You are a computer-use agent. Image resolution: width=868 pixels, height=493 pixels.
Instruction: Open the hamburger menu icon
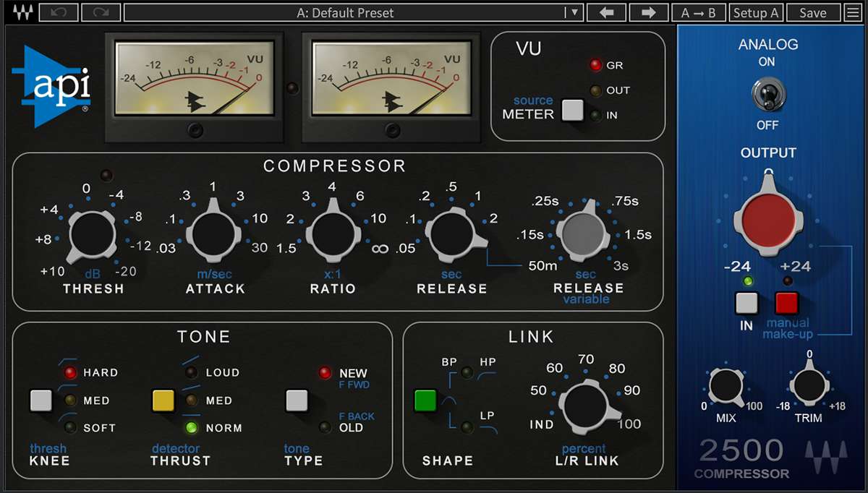pyautogui.click(x=855, y=12)
